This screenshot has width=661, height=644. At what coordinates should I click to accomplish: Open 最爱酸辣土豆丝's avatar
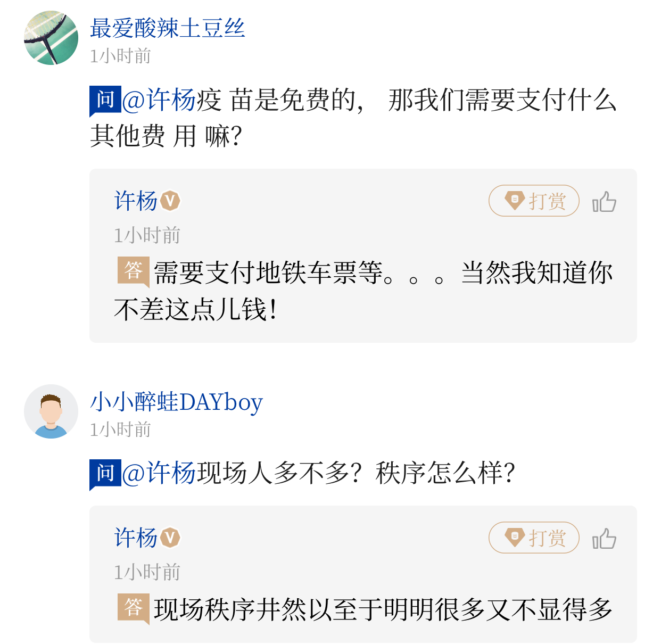click(51, 38)
